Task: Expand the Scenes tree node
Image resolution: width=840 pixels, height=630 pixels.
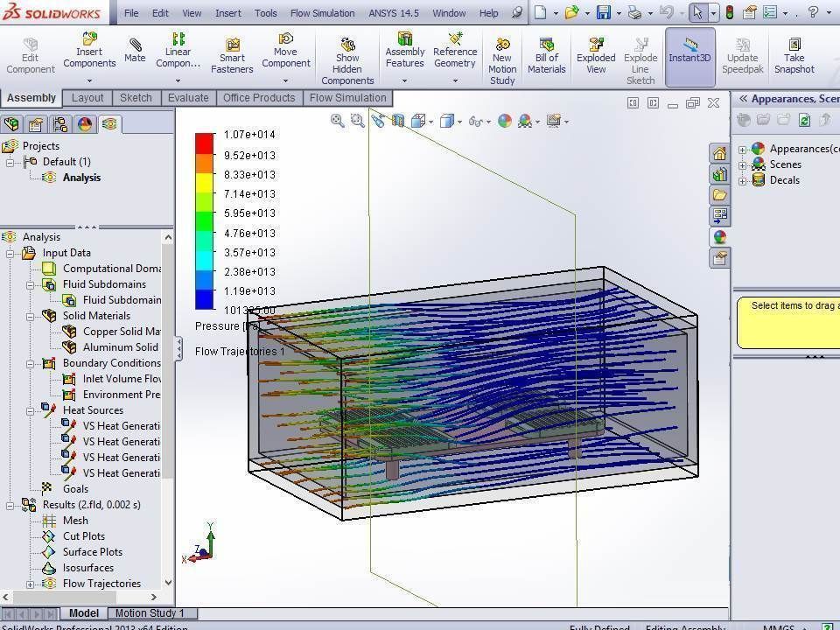Action: (x=743, y=165)
